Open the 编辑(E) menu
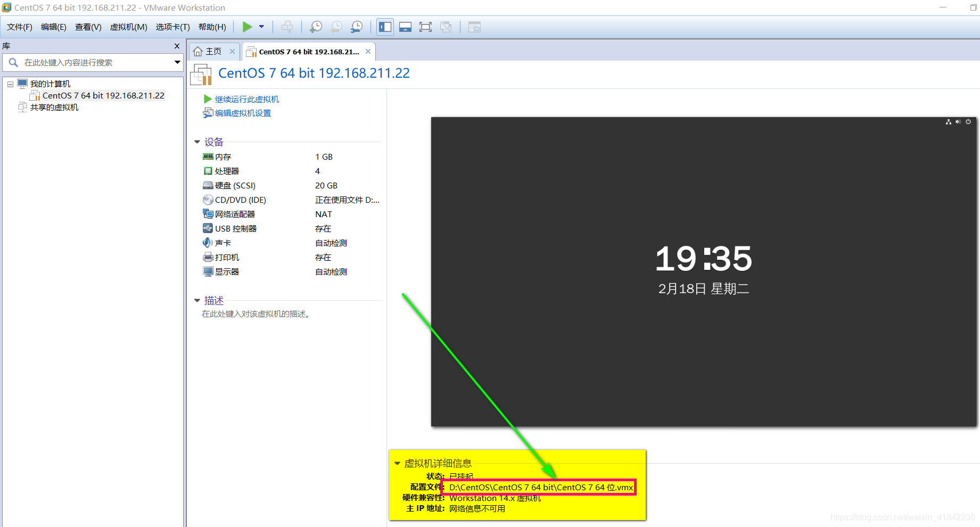This screenshot has width=980, height=527. pyautogui.click(x=54, y=27)
